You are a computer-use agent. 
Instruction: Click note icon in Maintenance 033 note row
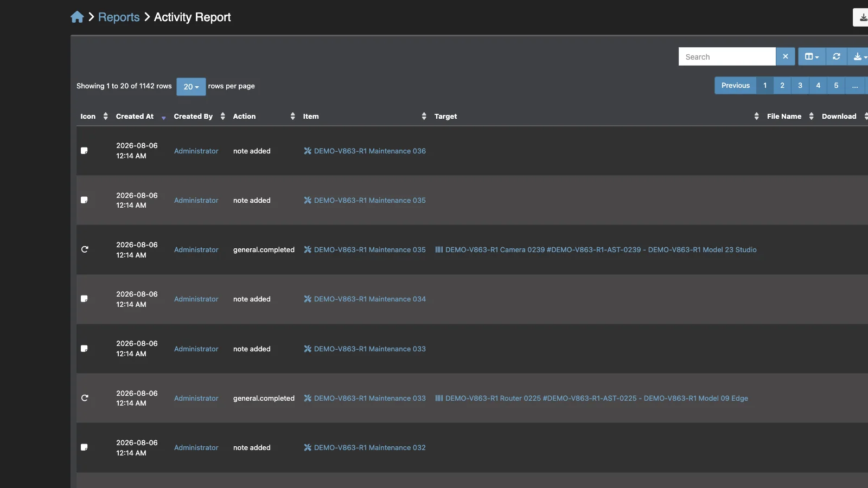pos(84,349)
